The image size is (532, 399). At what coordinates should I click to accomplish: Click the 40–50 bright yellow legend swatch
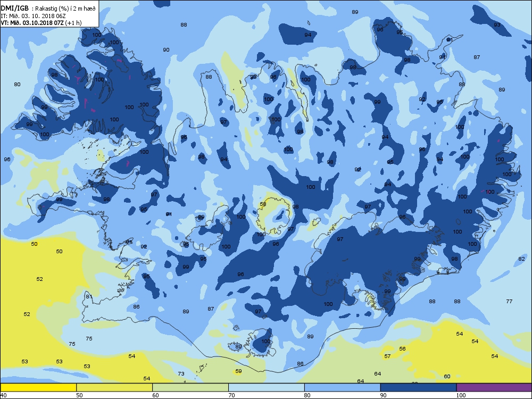click(38, 387)
